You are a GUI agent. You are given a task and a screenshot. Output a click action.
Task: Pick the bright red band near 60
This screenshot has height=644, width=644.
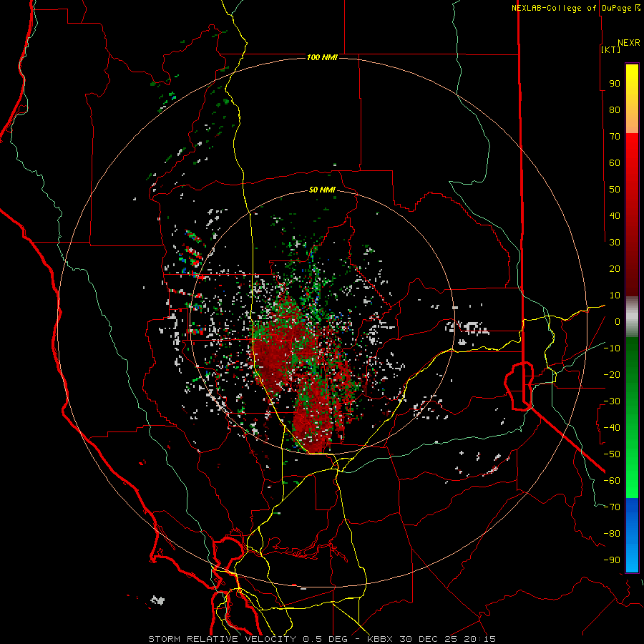(632, 158)
